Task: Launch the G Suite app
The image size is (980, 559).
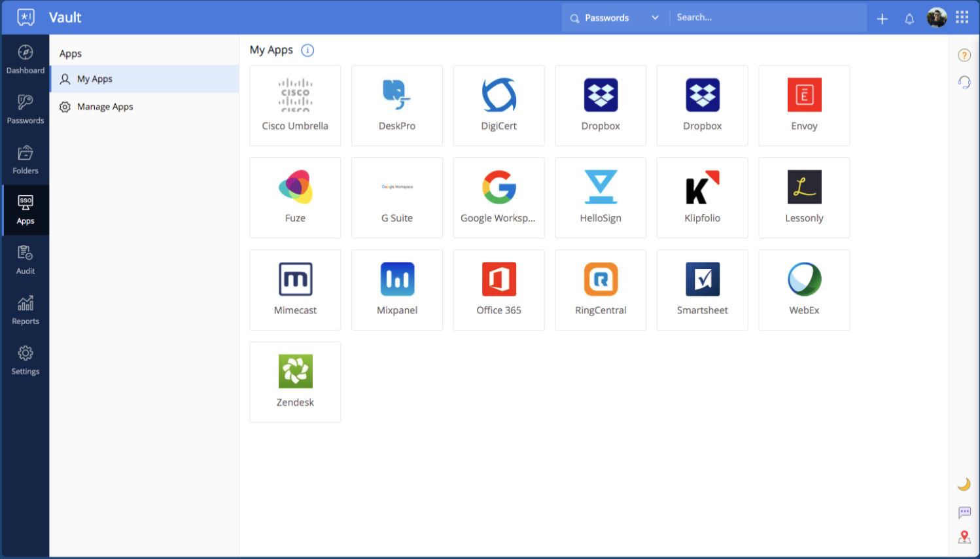Action: coord(397,198)
